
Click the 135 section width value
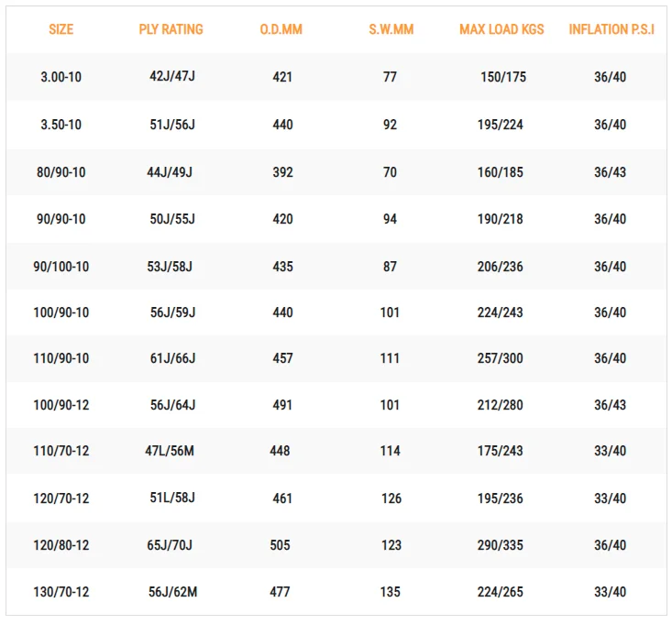tap(391, 592)
